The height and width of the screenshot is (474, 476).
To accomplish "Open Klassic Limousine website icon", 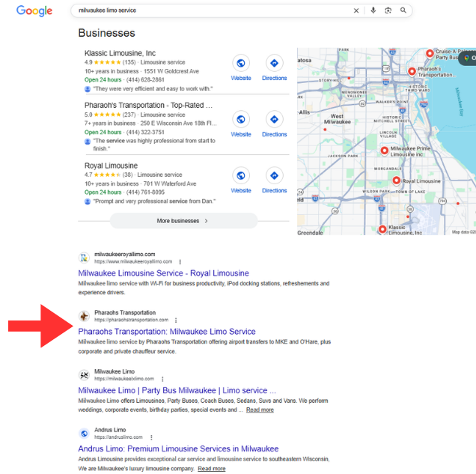I will 241,64.
